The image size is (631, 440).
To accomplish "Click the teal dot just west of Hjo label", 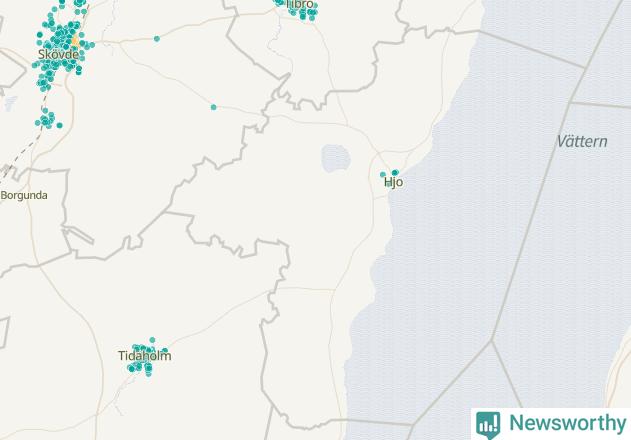I will 383,175.
